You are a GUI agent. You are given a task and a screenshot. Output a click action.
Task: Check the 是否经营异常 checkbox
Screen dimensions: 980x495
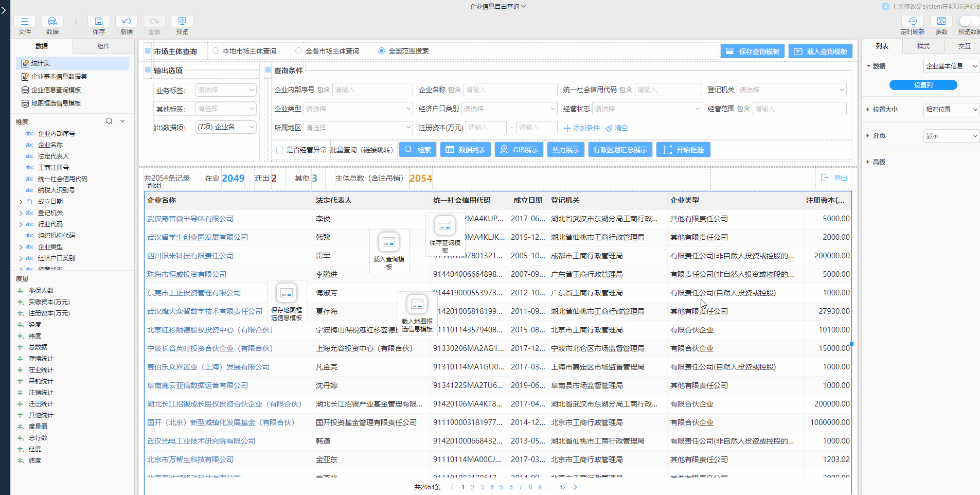(279, 150)
